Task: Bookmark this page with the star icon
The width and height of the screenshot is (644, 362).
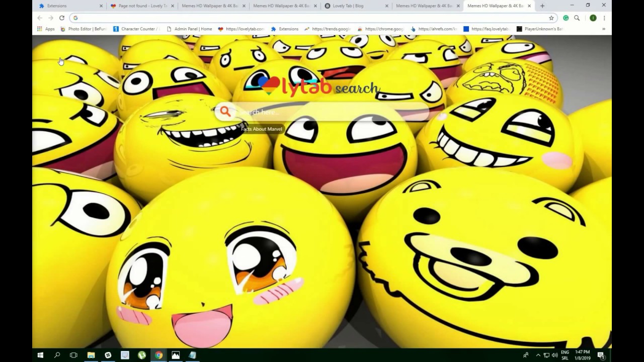Action: [x=551, y=18]
